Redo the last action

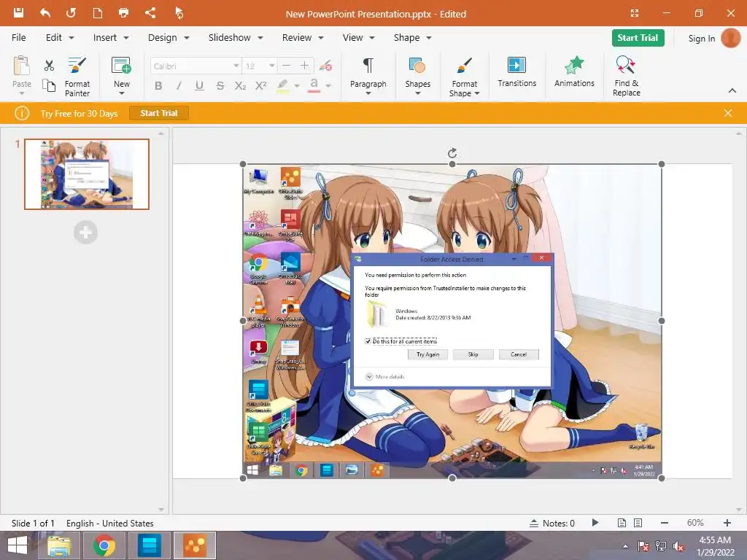pos(71,13)
